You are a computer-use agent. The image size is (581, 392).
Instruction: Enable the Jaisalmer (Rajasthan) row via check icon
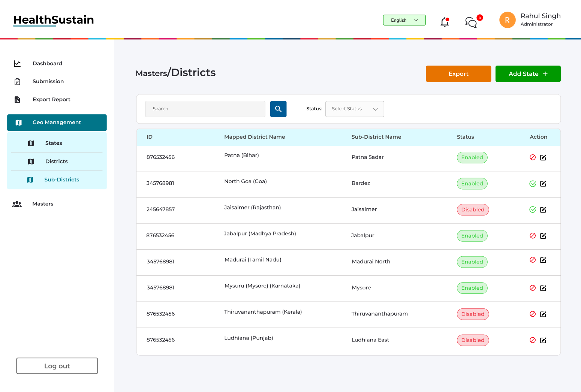point(533,209)
